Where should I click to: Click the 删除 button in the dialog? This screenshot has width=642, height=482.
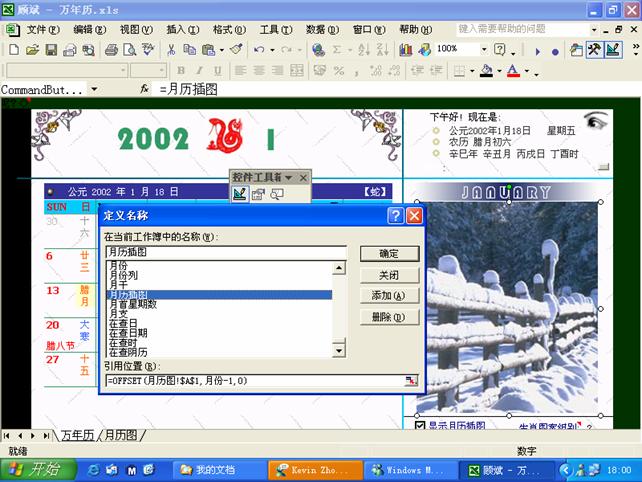coord(389,317)
